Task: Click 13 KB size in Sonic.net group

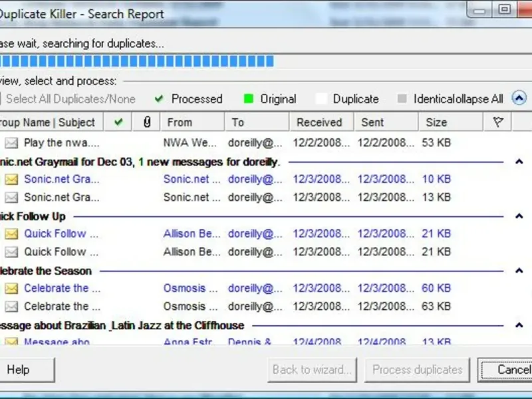Action: coord(436,197)
